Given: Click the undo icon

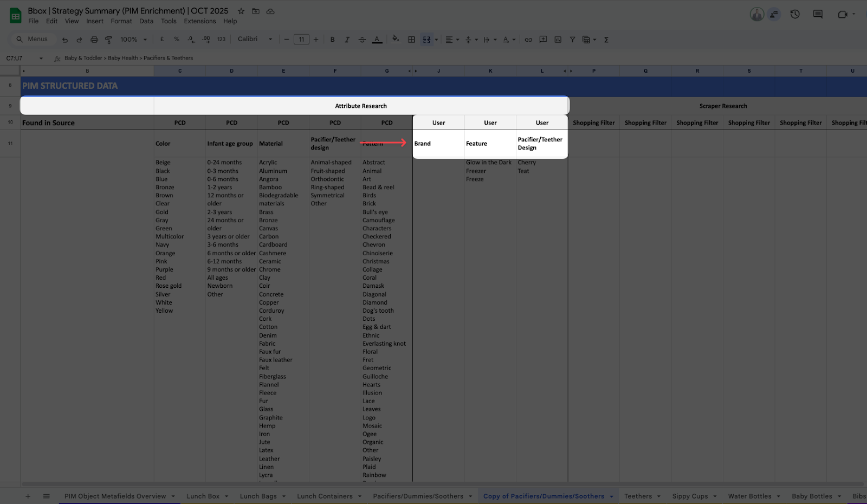Looking at the screenshot, I should tap(65, 40).
